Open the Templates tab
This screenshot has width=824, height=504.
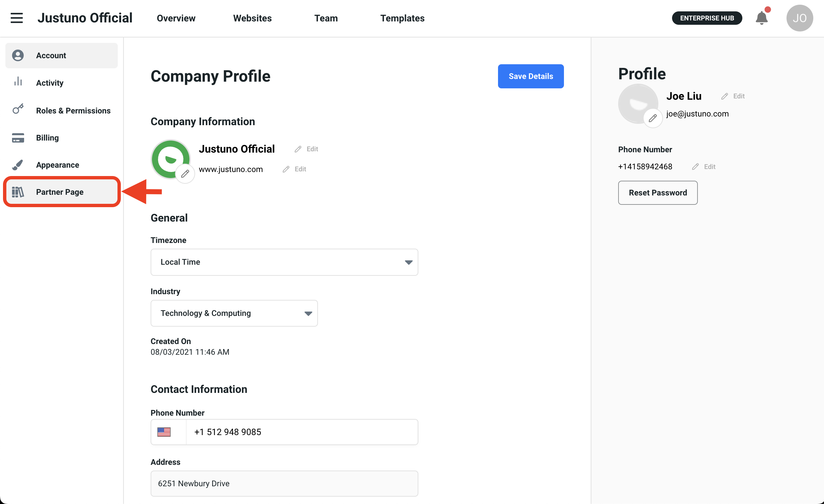[x=402, y=18]
